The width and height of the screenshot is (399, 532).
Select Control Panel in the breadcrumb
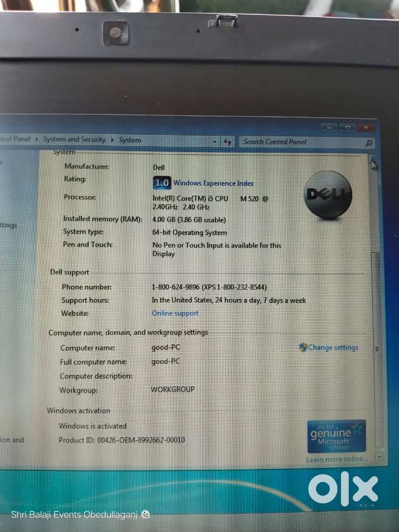[15, 139]
